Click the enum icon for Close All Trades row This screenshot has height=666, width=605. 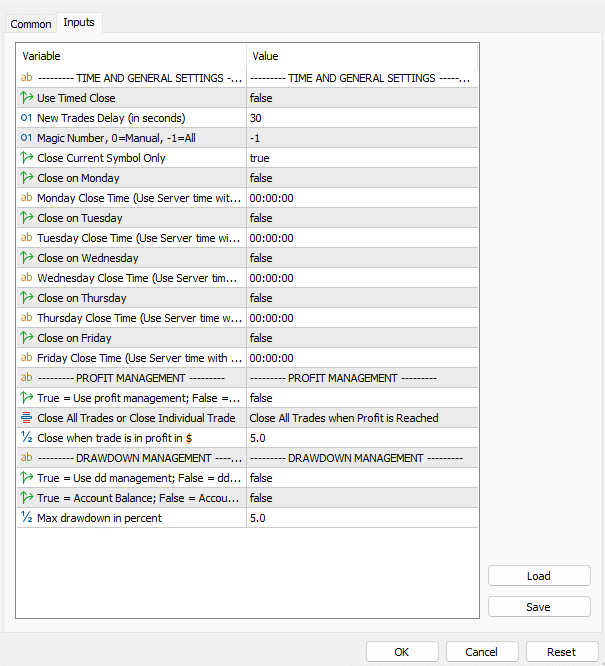coord(26,418)
